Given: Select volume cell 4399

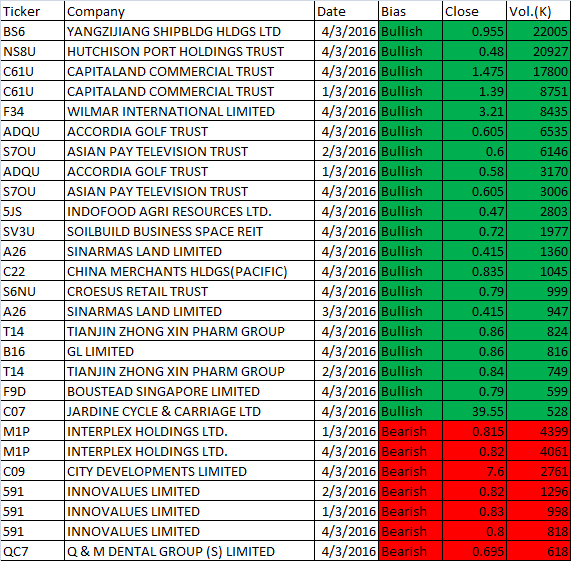Looking at the screenshot, I should point(538,431).
